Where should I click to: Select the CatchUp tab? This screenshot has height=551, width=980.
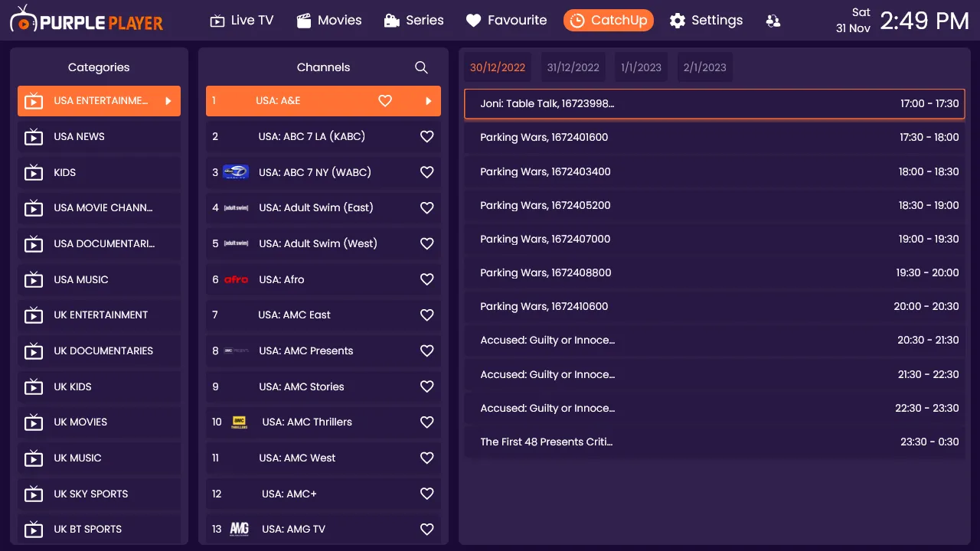pyautogui.click(x=609, y=21)
